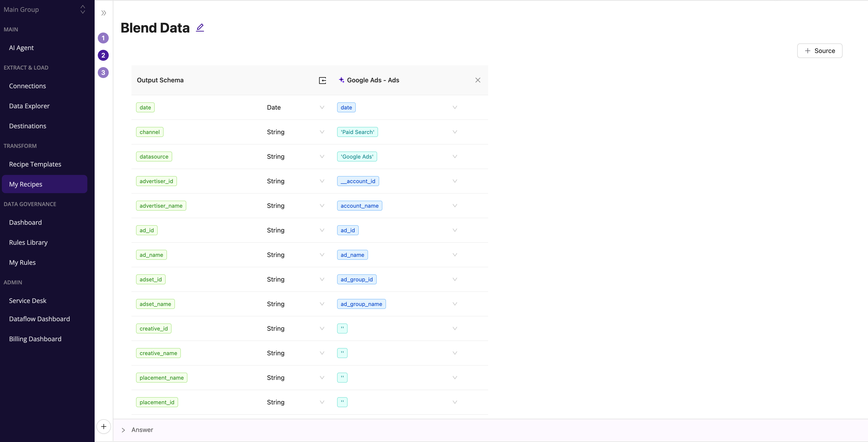Click the Output Schema header
The width and height of the screenshot is (868, 442).
pyautogui.click(x=160, y=80)
